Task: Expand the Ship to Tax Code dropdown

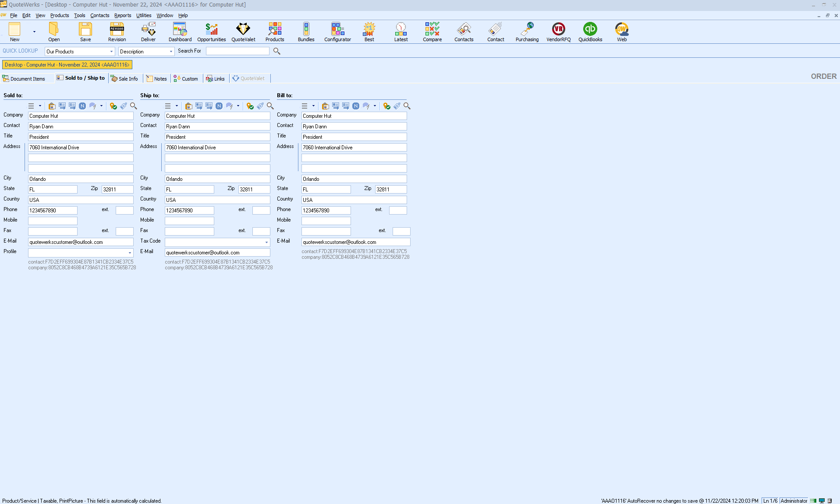Action: click(x=266, y=243)
